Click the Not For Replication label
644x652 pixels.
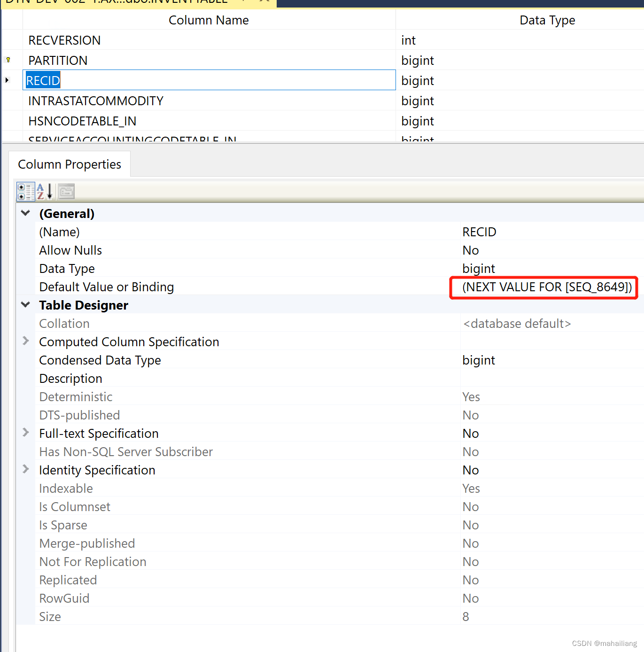[93, 562]
